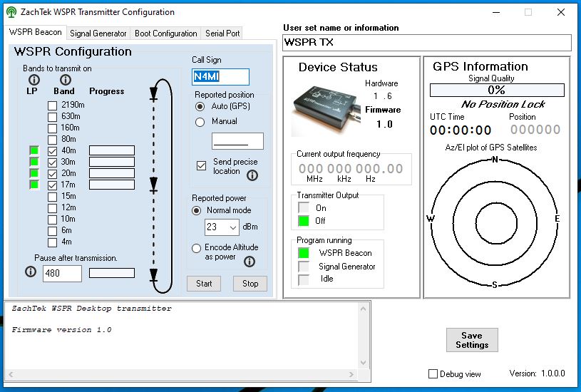Image resolution: width=581 pixels, height=392 pixels.
Task: Select Manual reported position
Action: pos(200,123)
